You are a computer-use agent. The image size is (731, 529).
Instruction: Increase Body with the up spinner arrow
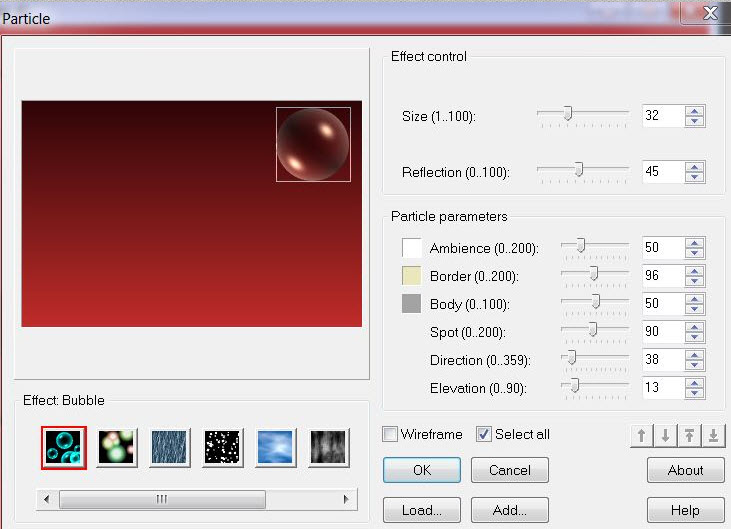click(x=695, y=299)
